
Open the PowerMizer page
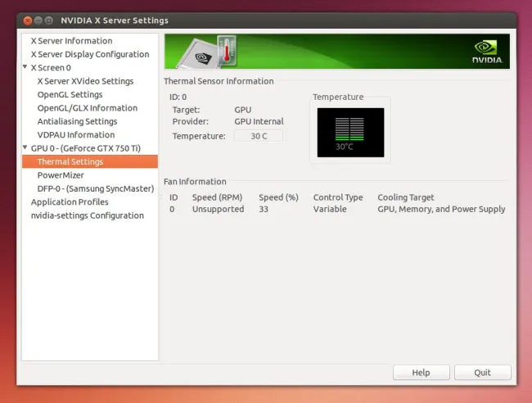click(x=61, y=175)
